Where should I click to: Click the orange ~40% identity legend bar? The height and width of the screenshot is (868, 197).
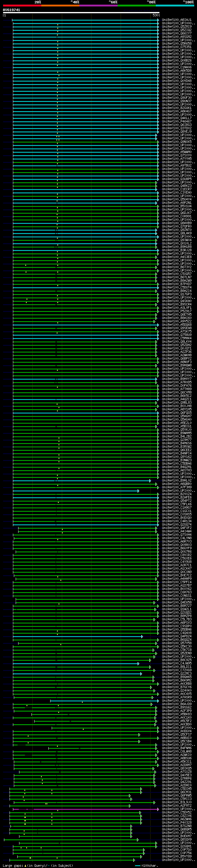tap(60, 6)
